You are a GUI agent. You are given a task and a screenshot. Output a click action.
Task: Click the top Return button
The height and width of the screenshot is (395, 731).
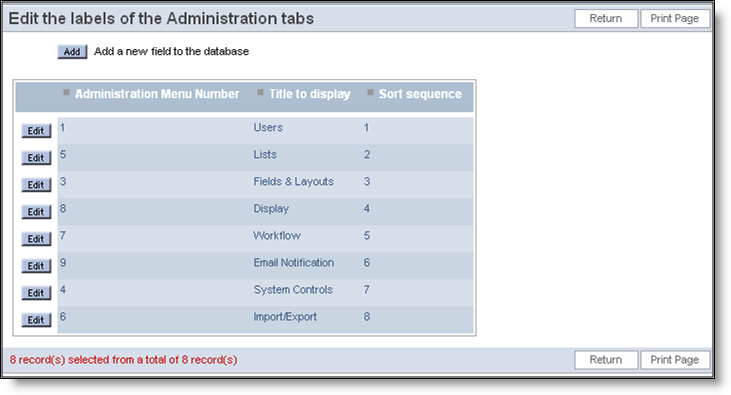(606, 19)
